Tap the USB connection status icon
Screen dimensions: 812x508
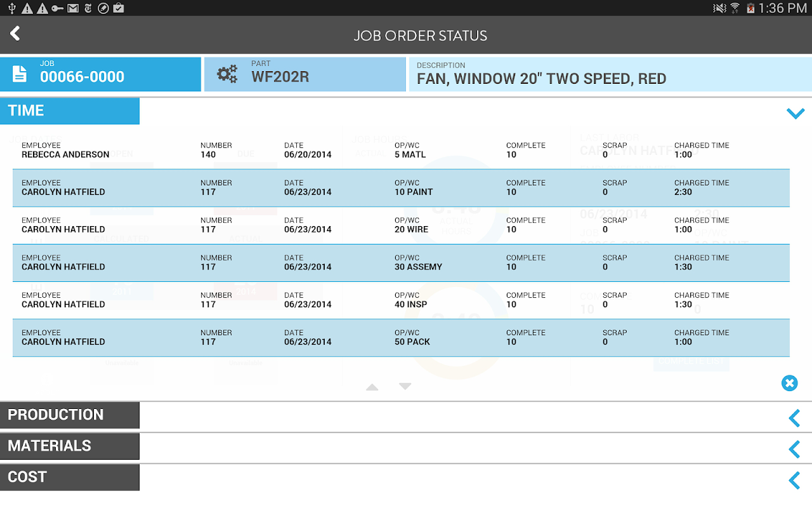coord(12,8)
